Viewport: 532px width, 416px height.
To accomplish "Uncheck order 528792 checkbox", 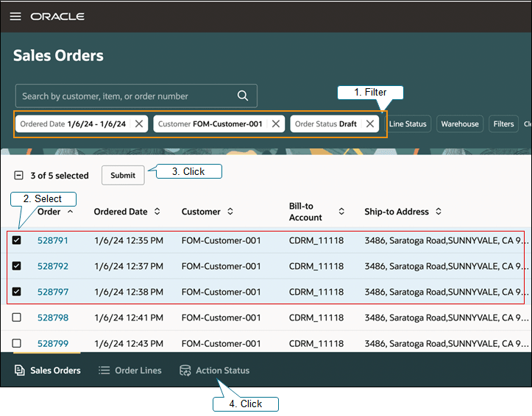I will coord(17,266).
